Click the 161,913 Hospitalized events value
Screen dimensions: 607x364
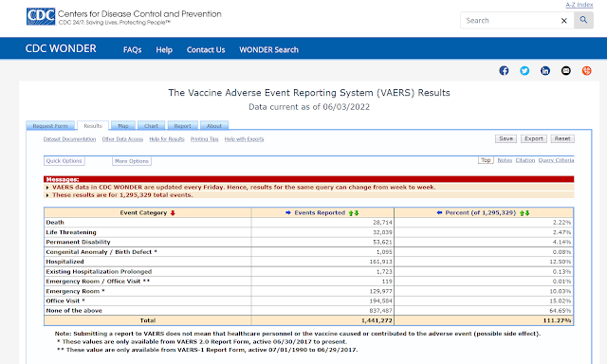tap(381, 262)
